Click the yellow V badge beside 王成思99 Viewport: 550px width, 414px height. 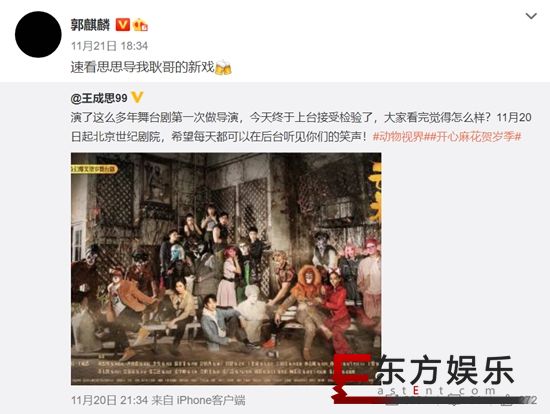(x=137, y=98)
